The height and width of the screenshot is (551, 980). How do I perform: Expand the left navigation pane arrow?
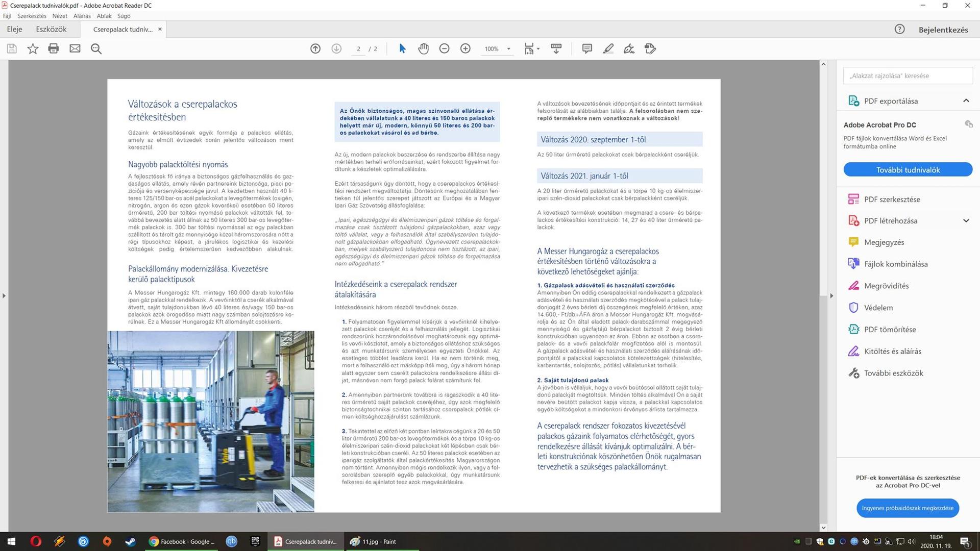[4, 296]
